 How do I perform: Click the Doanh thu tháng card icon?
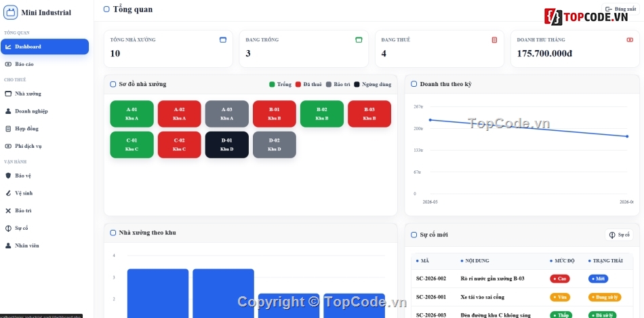point(630,40)
